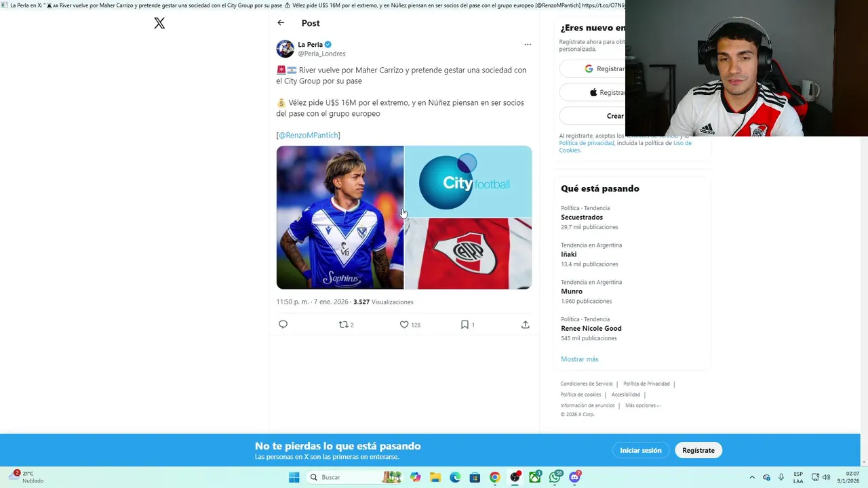Open Uso de Cookies policy link
The height and width of the screenshot is (488, 868).
coord(625,146)
